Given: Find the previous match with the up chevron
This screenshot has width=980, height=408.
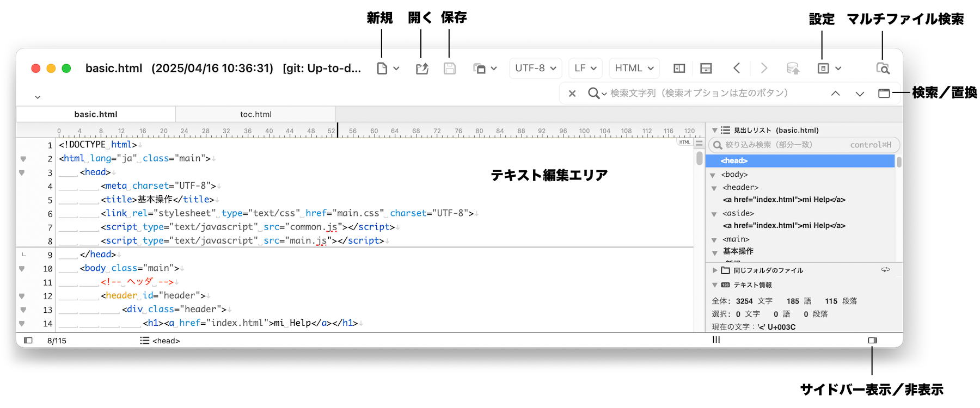Looking at the screenshot, I should click(x=835, y=94).
